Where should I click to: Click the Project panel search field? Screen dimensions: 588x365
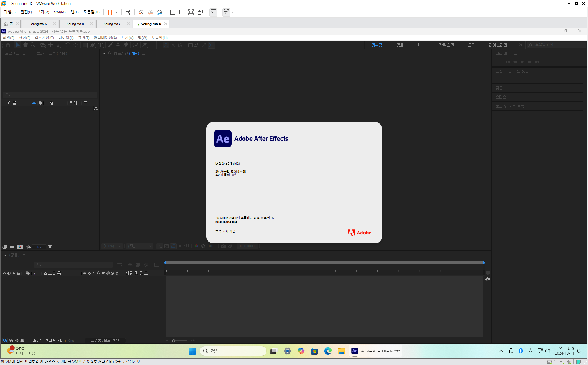pos(50,95)
